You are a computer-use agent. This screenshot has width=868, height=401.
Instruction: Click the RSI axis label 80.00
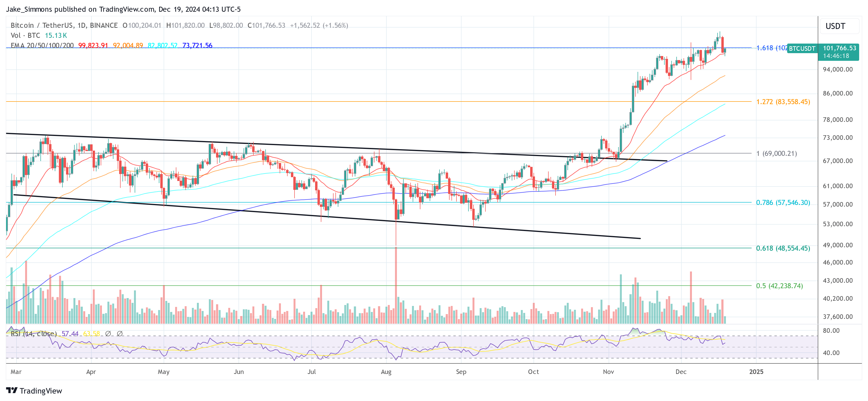click(831, 331)
